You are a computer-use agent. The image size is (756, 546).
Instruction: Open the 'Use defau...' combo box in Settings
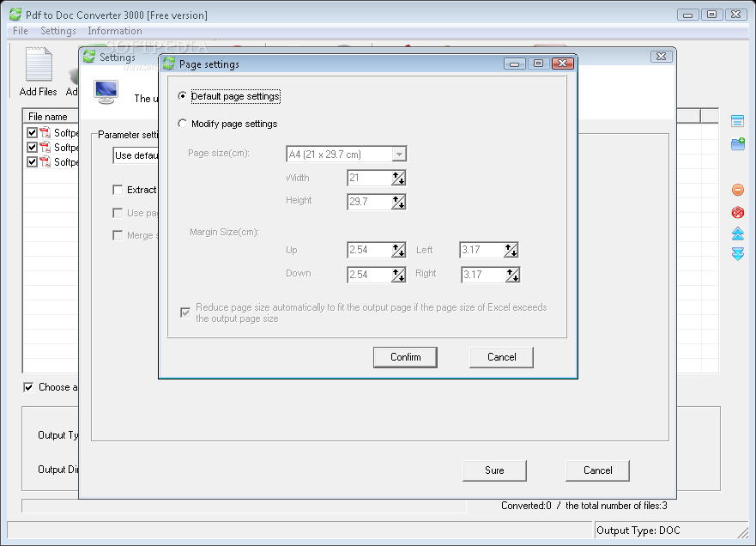tap(136, 155)
